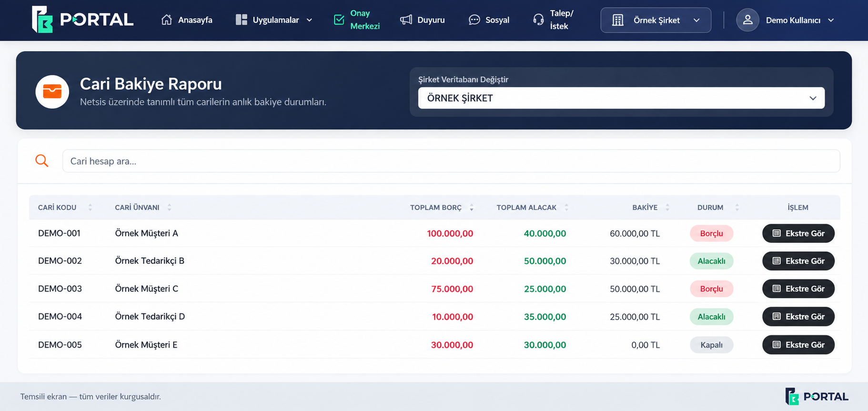
Task: Click the Kapalı status badge for DEMO-005
Action: click(x=711, y=345)
